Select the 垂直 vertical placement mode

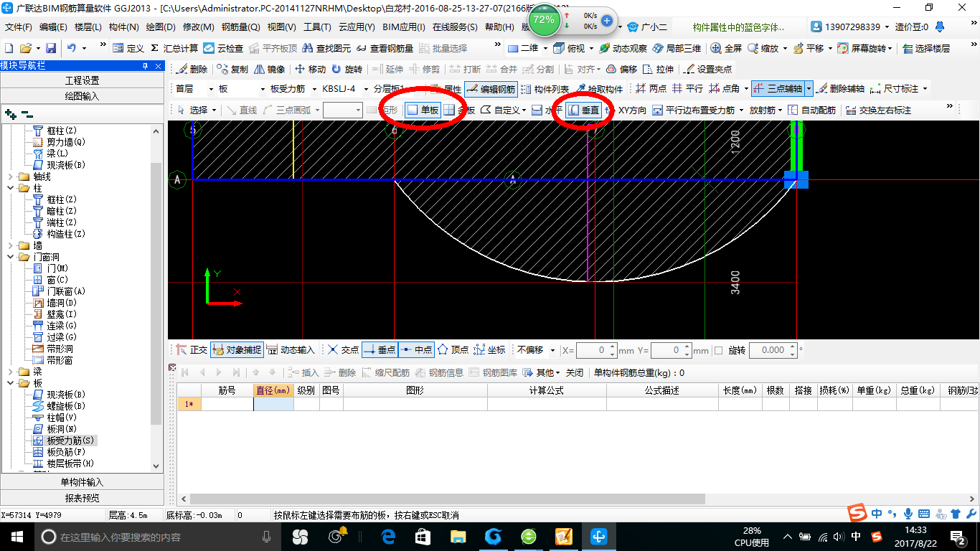point(583,110)
